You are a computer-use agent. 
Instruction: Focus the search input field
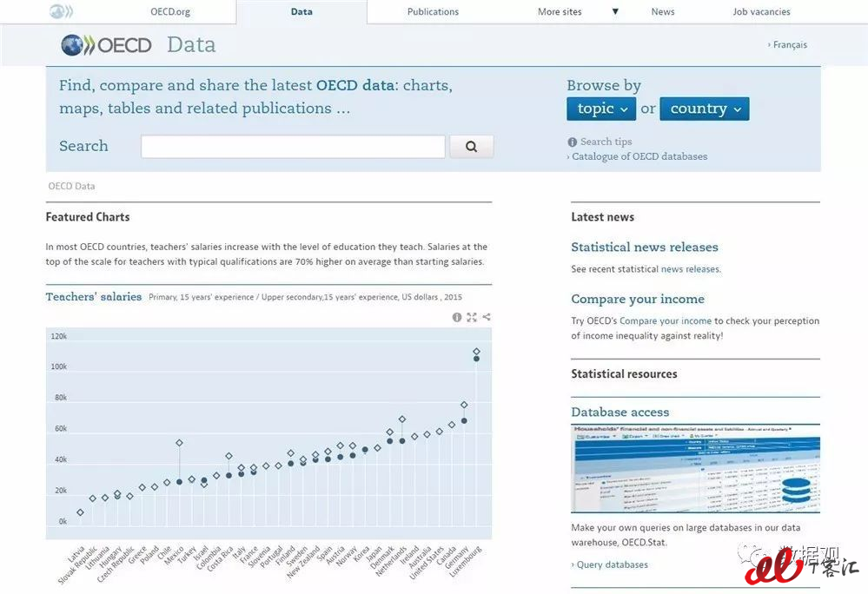(293, 147)
